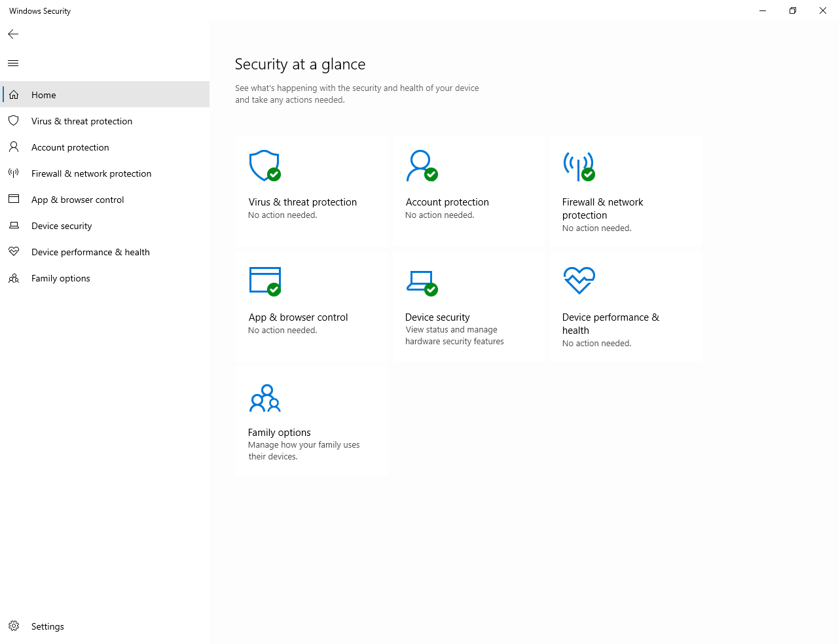
Task: Select App & browser control sidebar item
Action: coord(77,200)
